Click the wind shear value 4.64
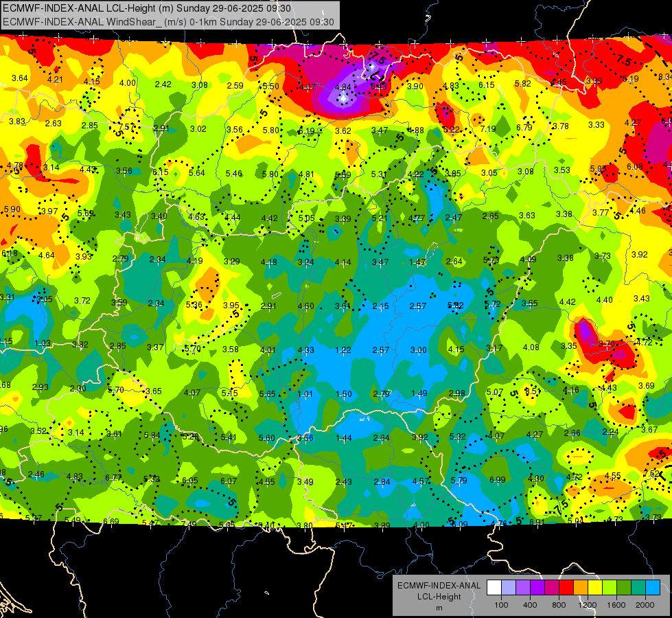This screenshot has width=672, height=618. [x=46, y=255]
